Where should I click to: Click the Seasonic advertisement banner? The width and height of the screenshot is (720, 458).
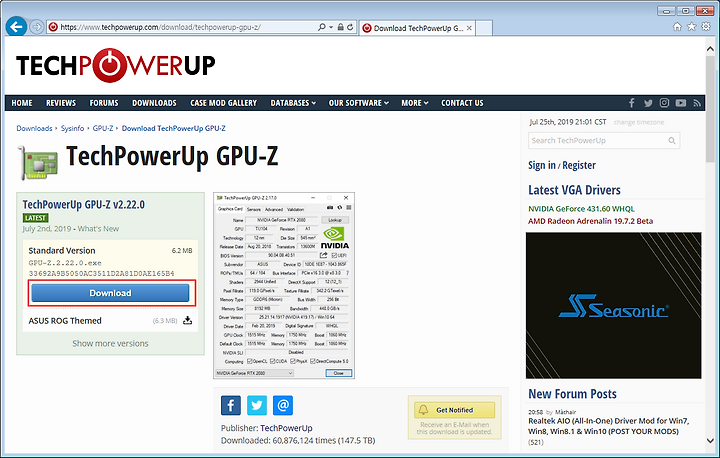tap(613, 305)
